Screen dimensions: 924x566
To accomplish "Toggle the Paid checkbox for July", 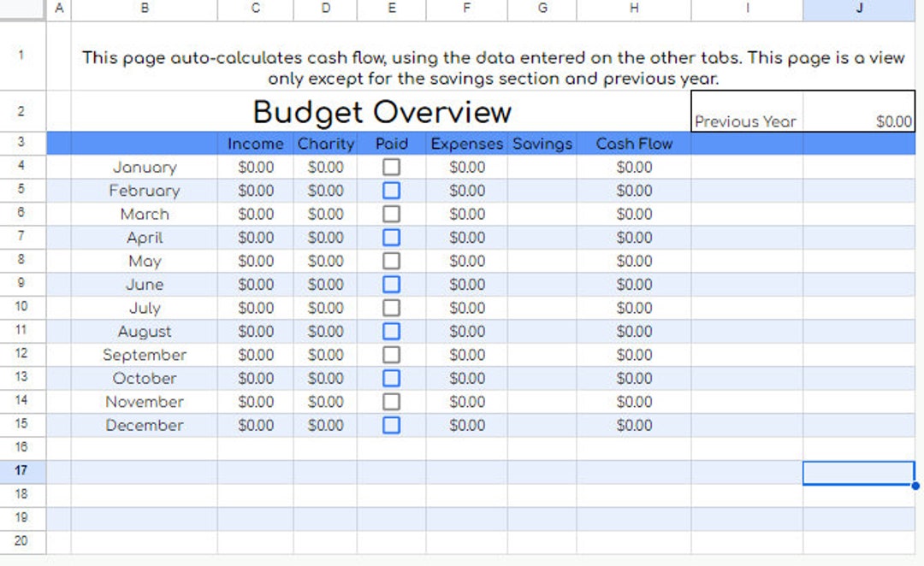I will [x=391, y=308].
